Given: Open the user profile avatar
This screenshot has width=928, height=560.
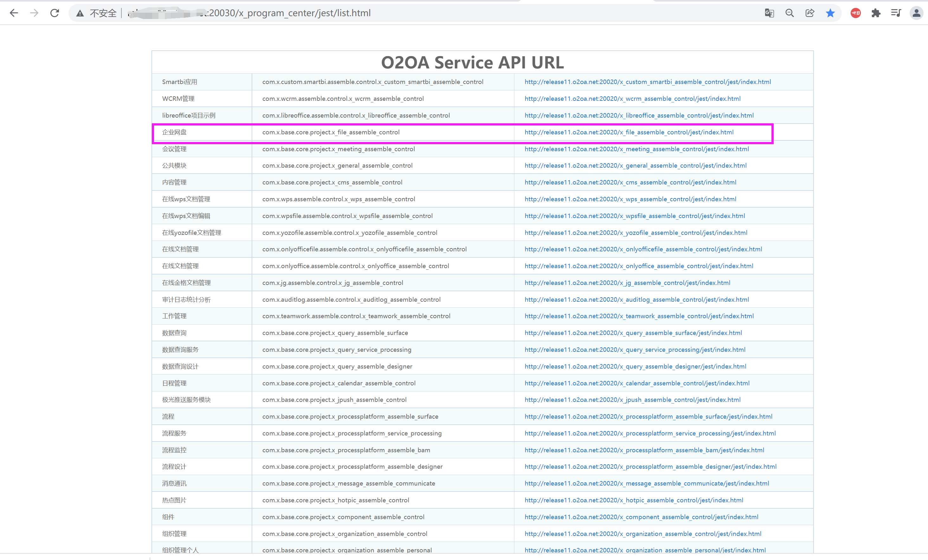Looking at the screenshot, I should tap(916, 13).
